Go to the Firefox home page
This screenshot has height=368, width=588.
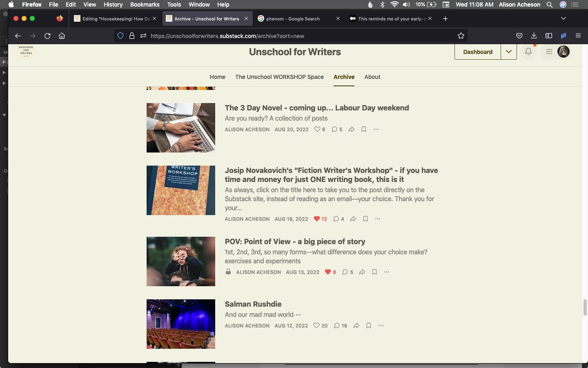(62, 36)
